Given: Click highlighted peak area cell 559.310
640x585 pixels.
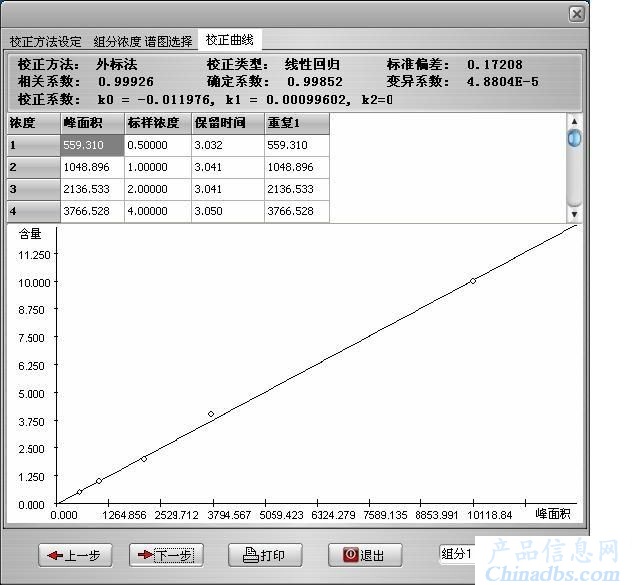Looking at the screenshot, I should coord(92,145).
